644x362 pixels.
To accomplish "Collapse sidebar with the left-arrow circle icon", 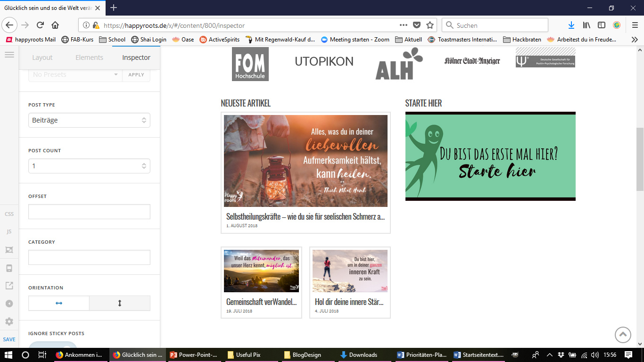I will [9, 304].
